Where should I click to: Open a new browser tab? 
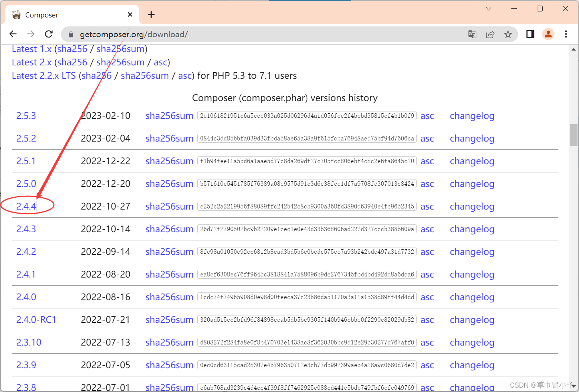(151, 14)
